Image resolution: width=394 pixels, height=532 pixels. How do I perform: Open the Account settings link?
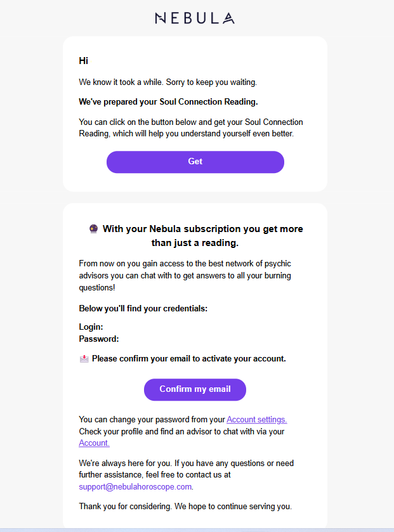coord(256,419)
